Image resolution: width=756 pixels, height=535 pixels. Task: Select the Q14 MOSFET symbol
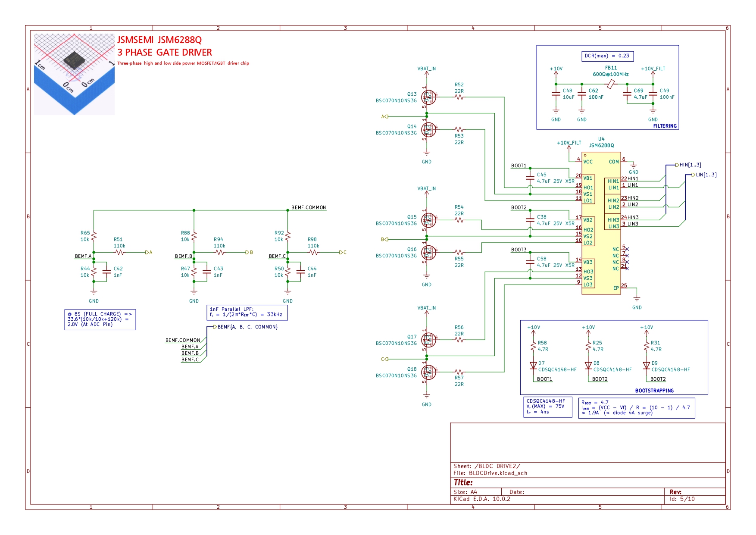pos(428,129)
